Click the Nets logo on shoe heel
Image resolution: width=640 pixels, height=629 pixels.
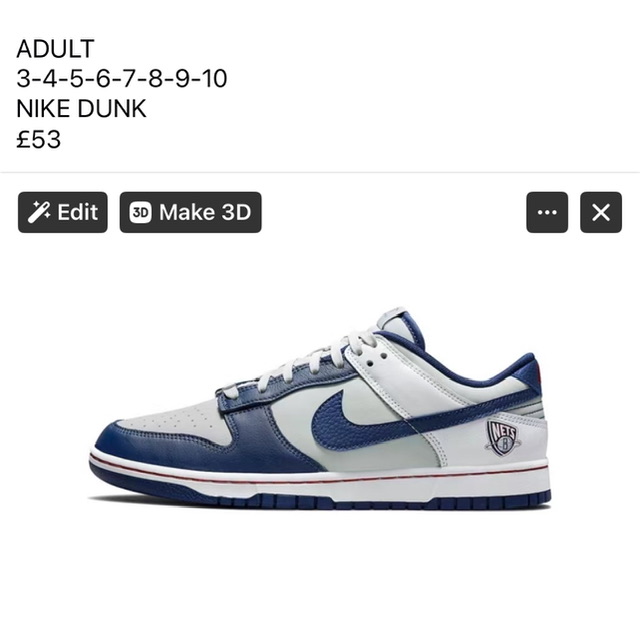[504, 439]
